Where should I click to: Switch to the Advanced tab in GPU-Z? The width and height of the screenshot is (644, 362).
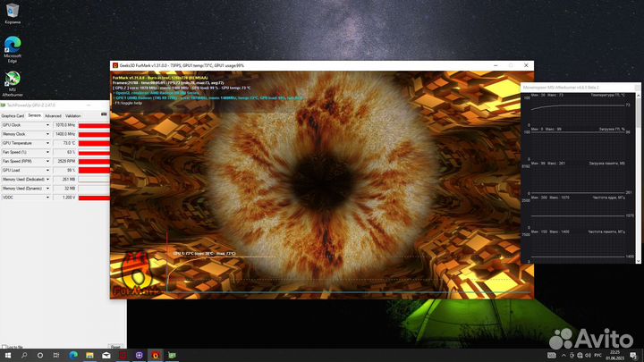[x=53, y=115]
